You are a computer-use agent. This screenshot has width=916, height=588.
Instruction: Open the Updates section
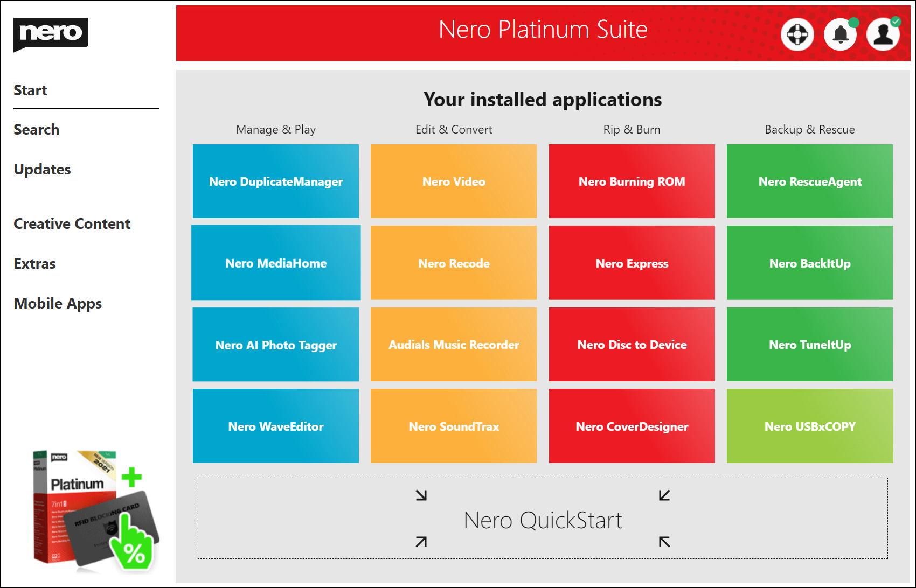coord(42,170)
